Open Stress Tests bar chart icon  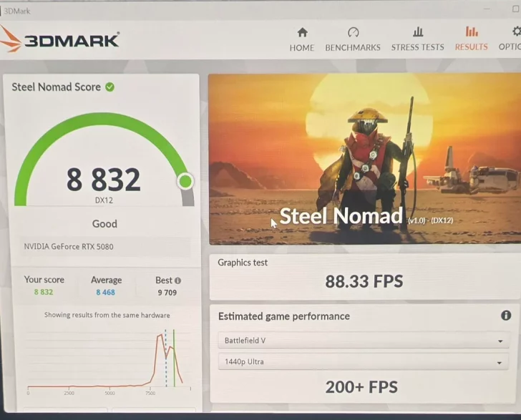pyautogui.click(x=418, y=32)
